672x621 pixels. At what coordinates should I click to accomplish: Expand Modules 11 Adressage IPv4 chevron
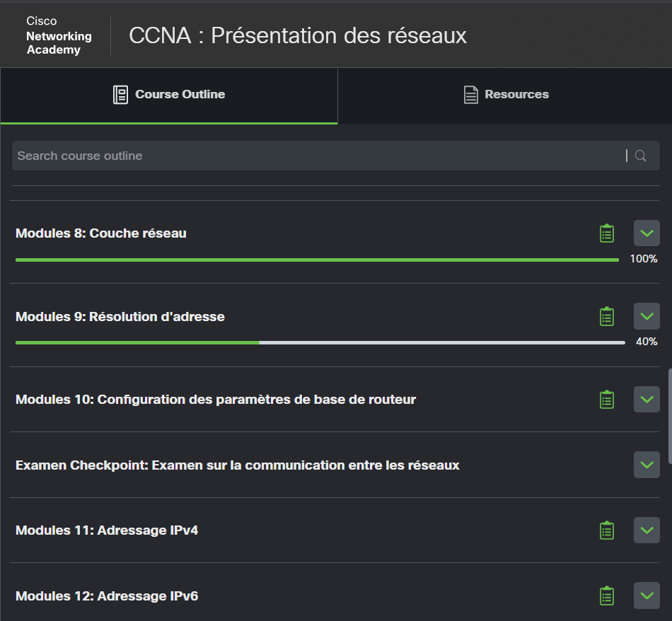click(x=647, y=530)
